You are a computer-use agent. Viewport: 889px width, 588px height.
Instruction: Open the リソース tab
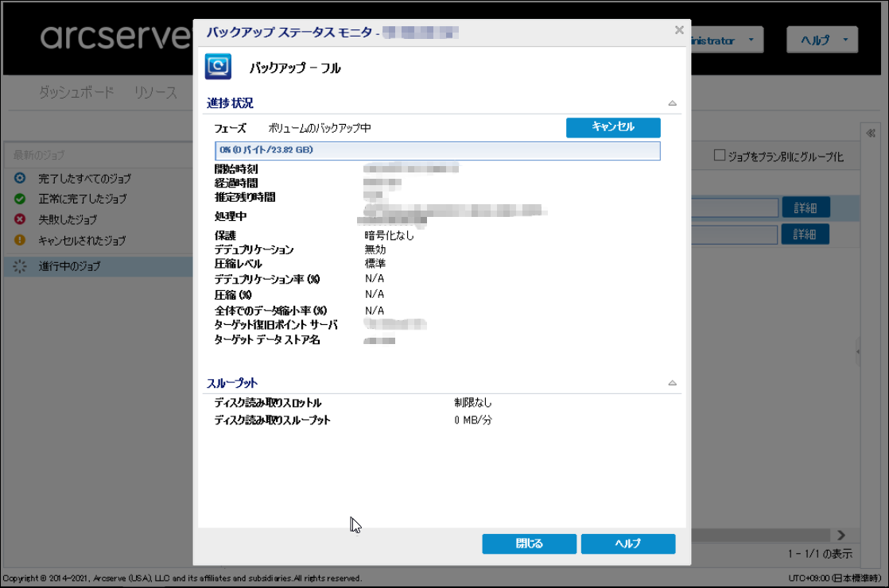(155, 92)
